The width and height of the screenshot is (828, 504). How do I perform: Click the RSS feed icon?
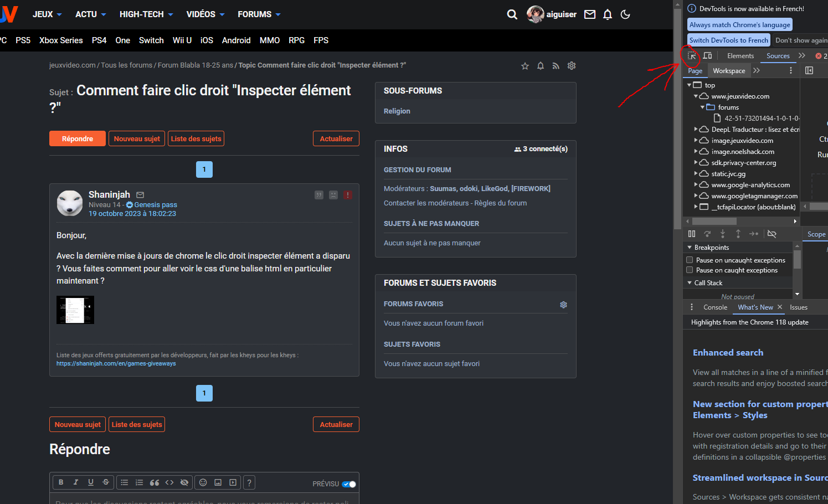tap(556, 66)
